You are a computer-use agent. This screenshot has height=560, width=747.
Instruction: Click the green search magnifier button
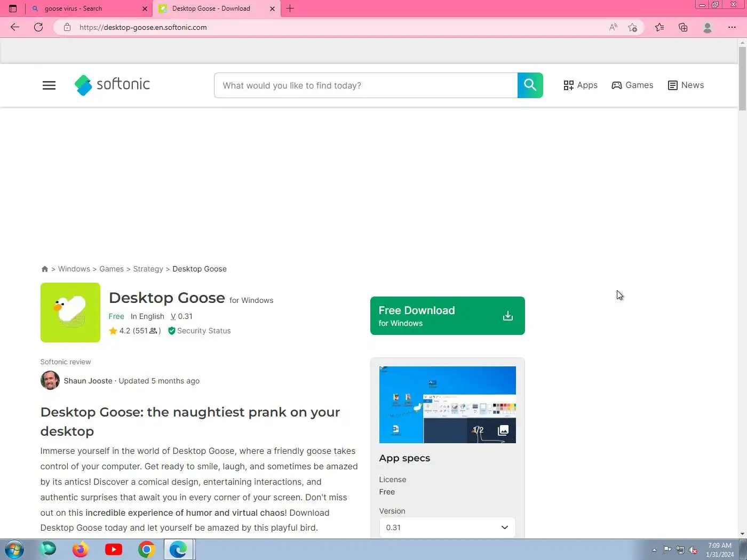click(530, 85)
